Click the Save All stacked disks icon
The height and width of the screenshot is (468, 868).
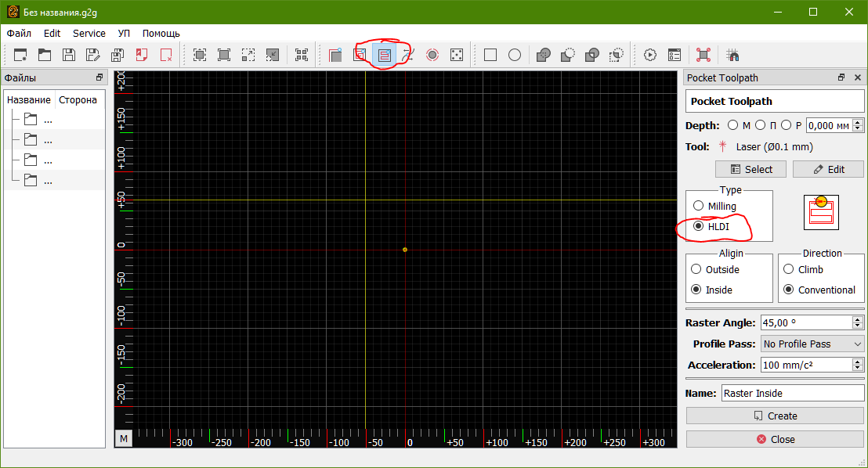[x=118, y=55]
